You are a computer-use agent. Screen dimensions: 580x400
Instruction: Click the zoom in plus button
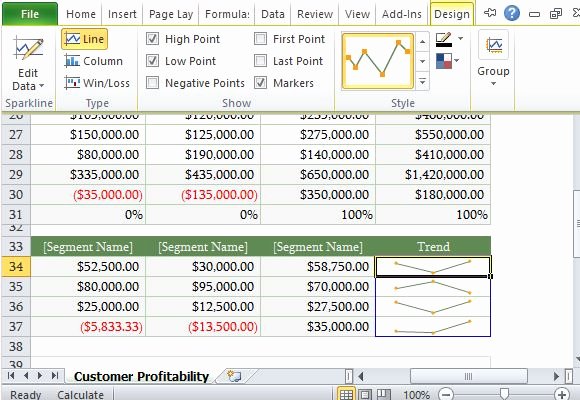[562, 395]
